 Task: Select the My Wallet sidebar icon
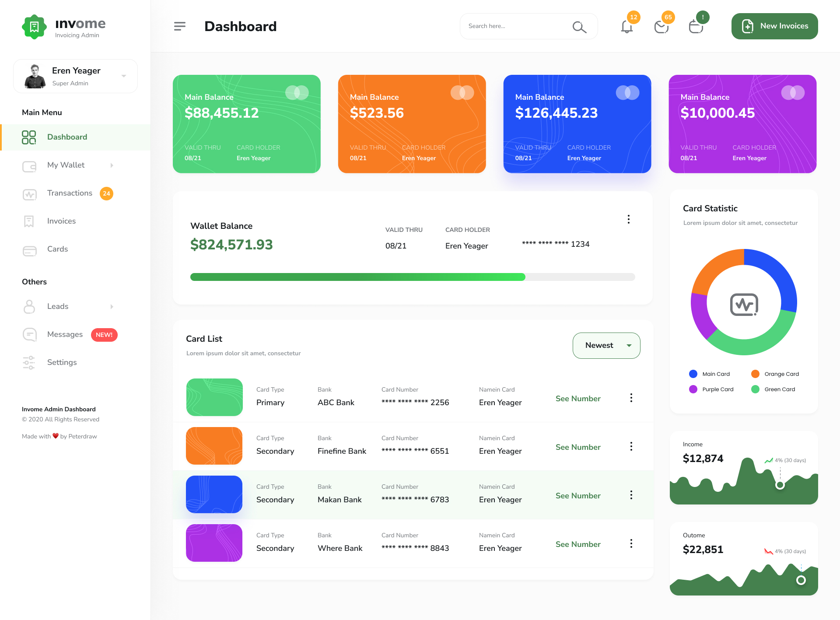pyautogui.click(x=29, y=166)
